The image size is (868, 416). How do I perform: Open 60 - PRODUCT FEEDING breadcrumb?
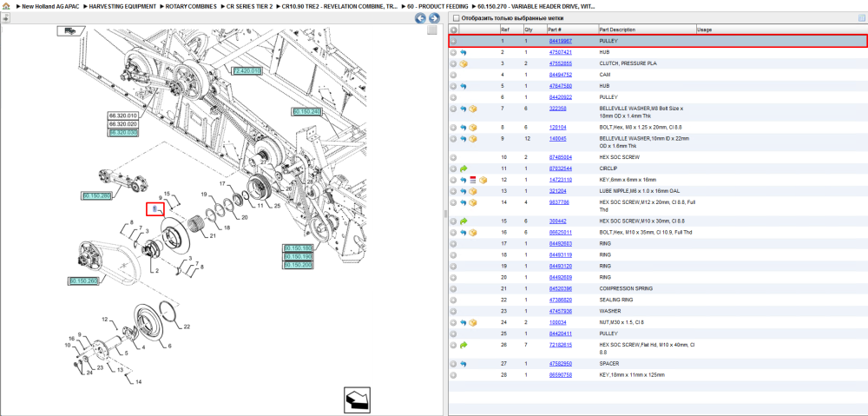[x=437, y=6]
